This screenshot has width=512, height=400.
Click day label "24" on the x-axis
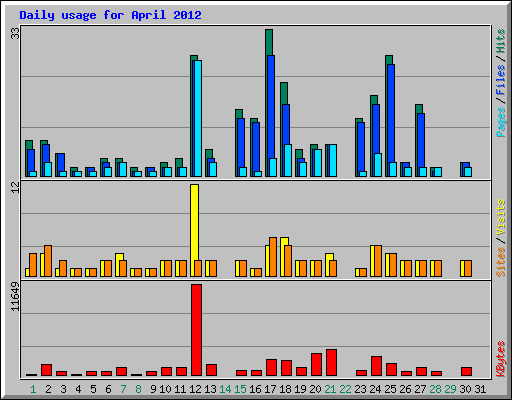(375, 389)
